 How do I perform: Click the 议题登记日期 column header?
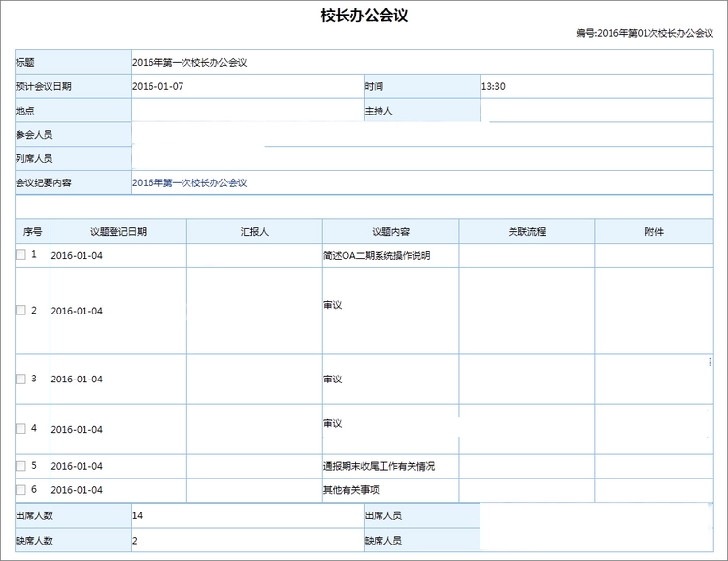(x=118, y=232)
